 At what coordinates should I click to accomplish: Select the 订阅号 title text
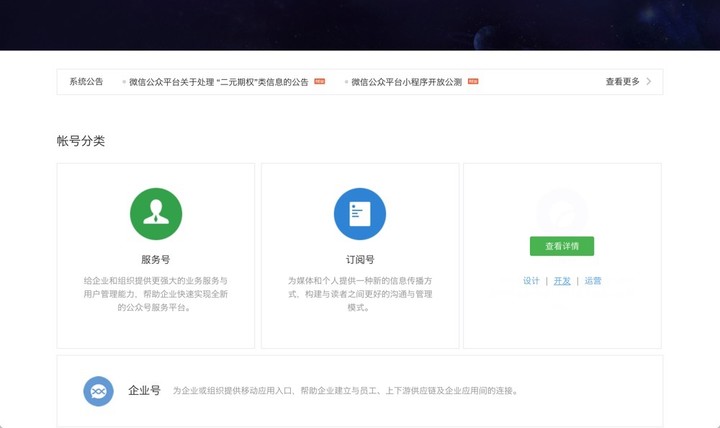[x=360, y=259]
